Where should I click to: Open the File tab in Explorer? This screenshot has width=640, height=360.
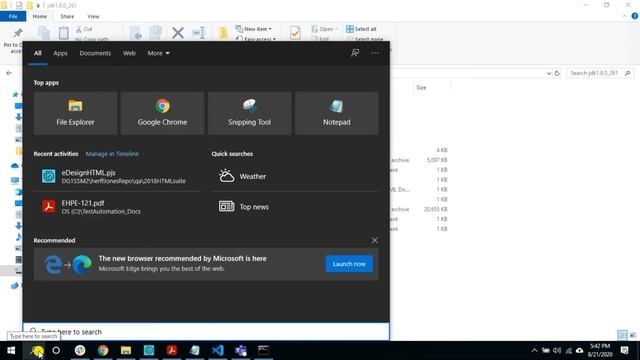(13, 16)
